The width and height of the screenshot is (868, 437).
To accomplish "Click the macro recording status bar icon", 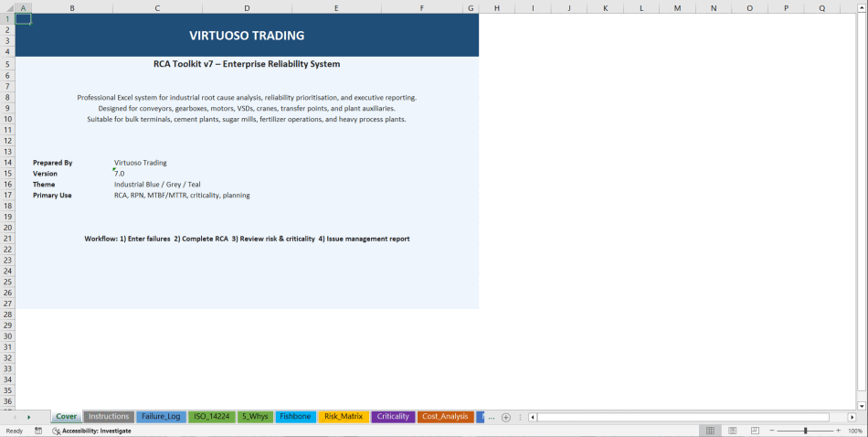I will pos(38,431).
